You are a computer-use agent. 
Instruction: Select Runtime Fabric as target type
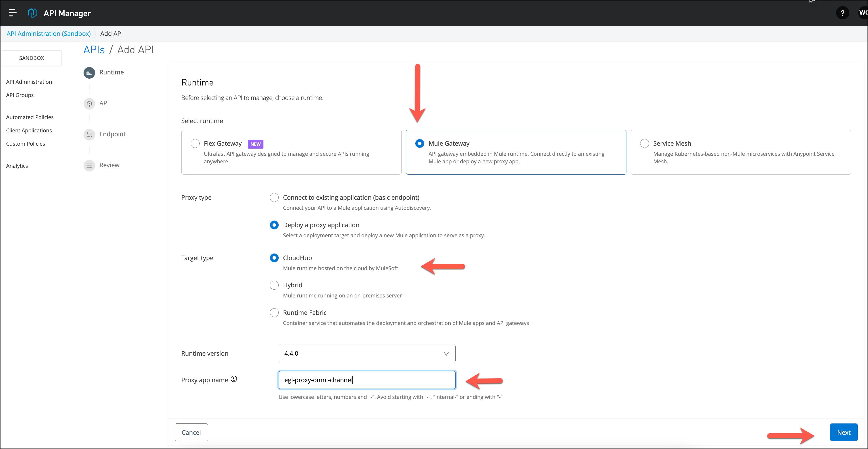(274, 313)
